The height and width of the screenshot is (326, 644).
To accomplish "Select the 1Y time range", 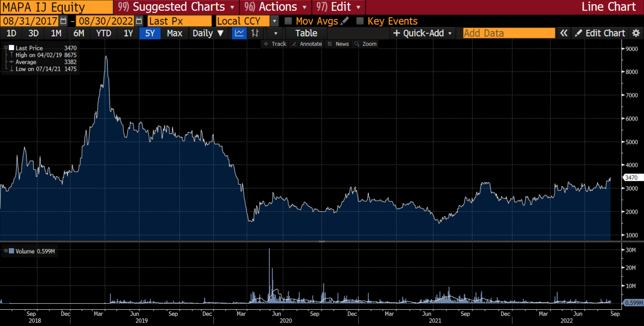I will 128,33.
